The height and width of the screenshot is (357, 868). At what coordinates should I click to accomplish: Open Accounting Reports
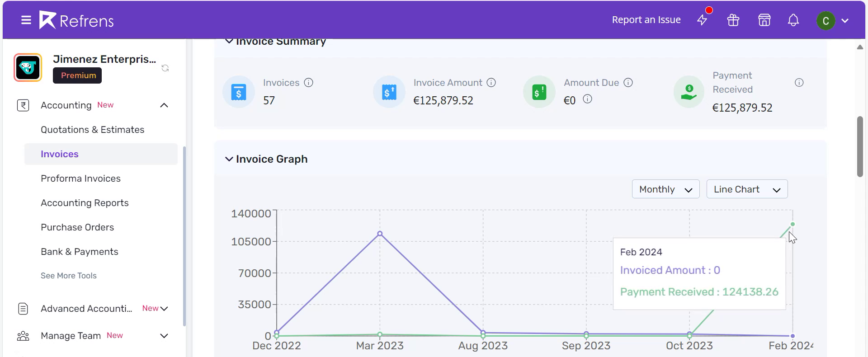(85, 203)
